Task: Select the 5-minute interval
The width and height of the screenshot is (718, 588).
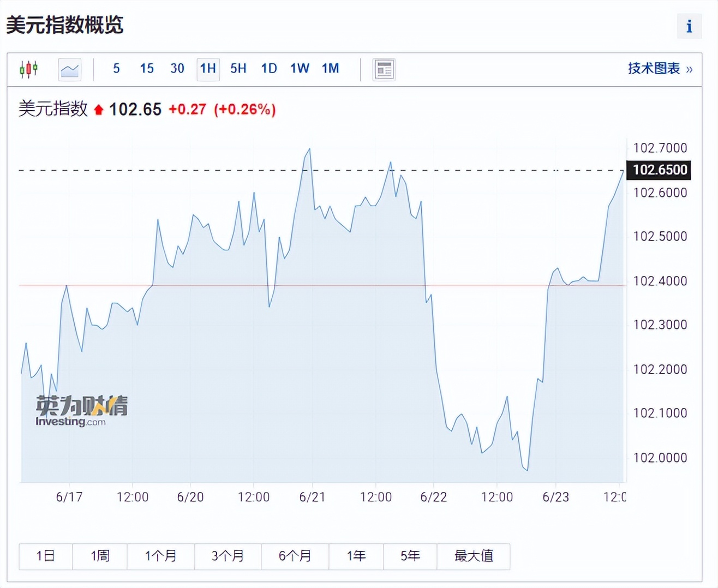Action: (x=116, y=69)
